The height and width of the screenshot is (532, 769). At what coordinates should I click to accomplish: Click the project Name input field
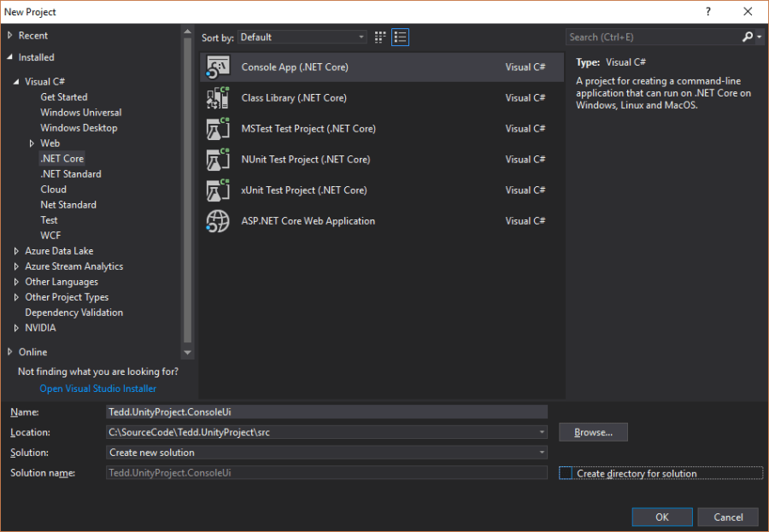click(x=326, y=412)
